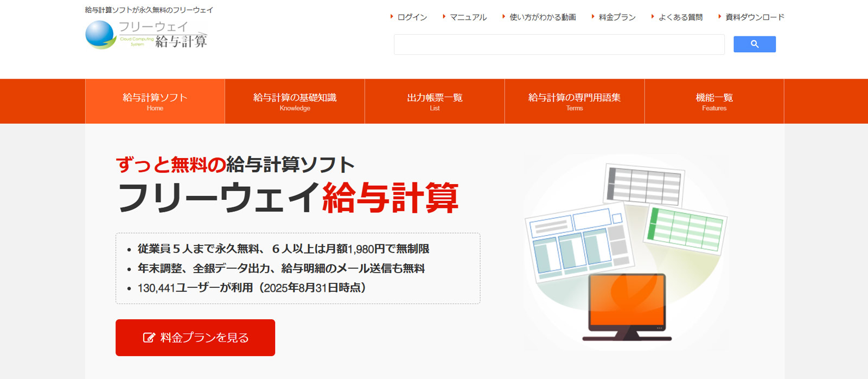868x379 pixels.
Task: Focus the site search text field
Action: (x=559, y=45)
